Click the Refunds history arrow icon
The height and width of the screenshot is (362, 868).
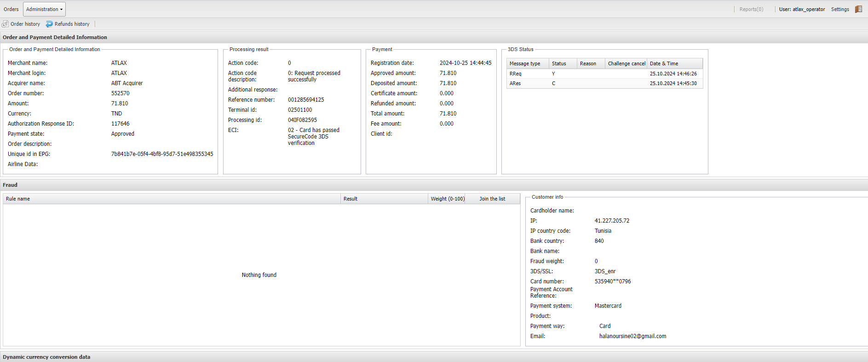coord(49,24)
